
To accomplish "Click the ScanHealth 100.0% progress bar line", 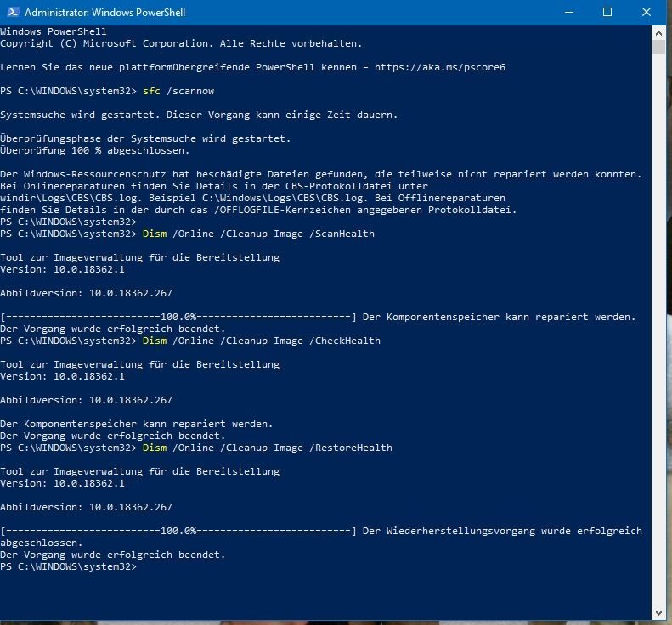I will tap(318, 317).
